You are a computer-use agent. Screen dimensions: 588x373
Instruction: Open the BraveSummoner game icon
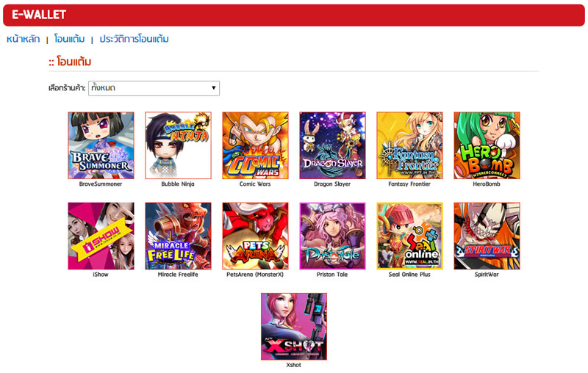pyautogui.click(x=101, y=145)
